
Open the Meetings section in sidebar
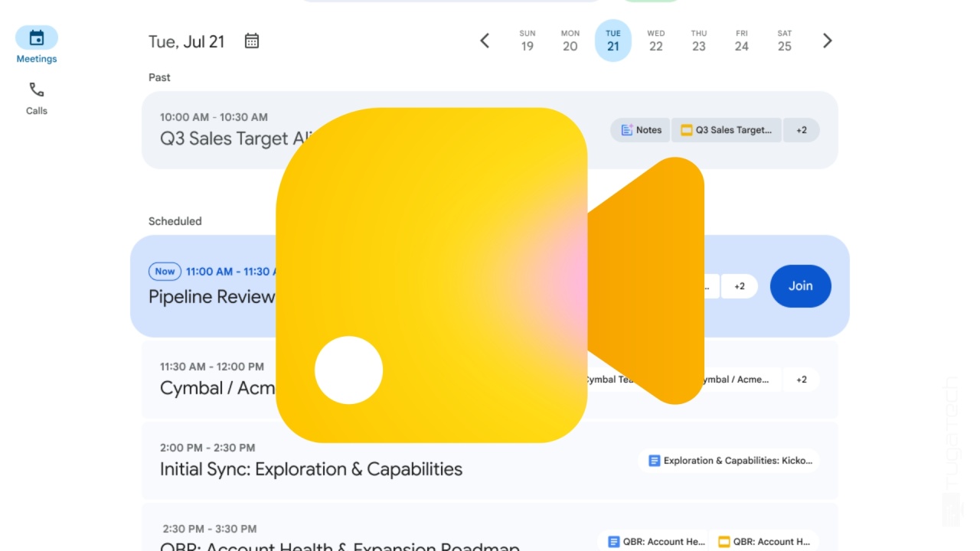[37, 45]
